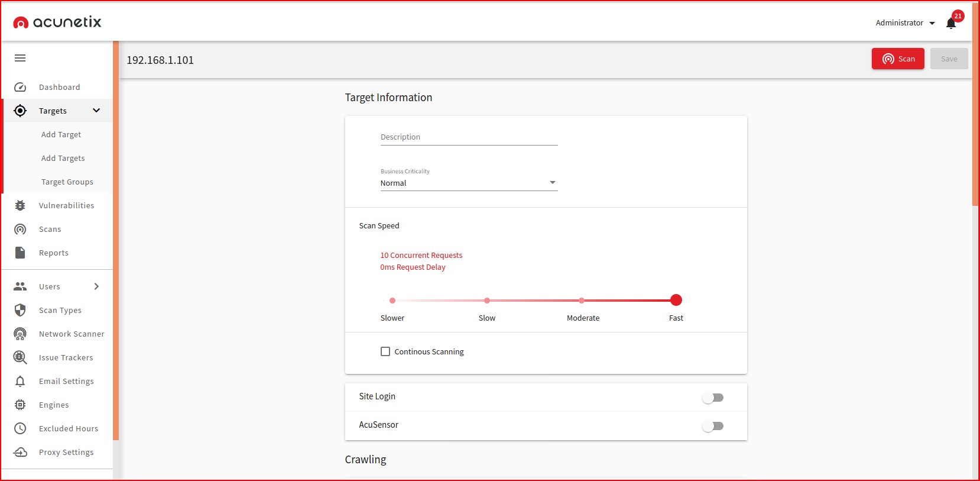
Task: Select Add Target menu item
Action: [x=61, y=134]
